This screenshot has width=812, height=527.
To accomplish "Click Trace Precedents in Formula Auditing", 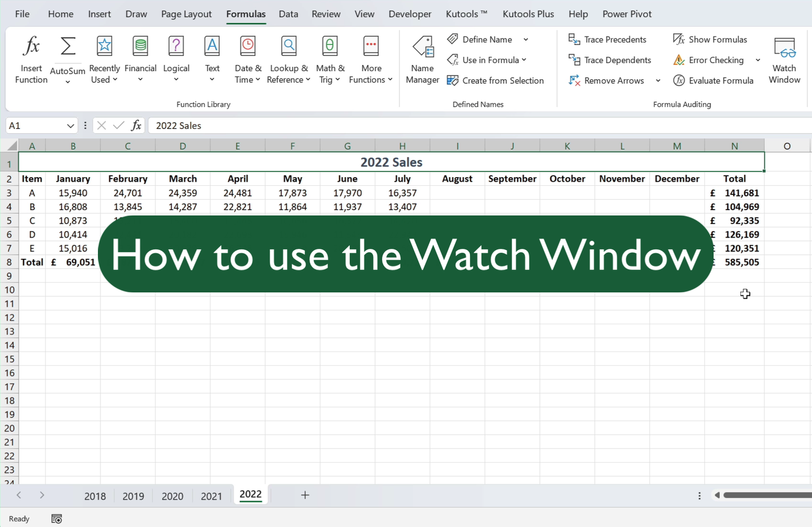I will coord(607,40).
